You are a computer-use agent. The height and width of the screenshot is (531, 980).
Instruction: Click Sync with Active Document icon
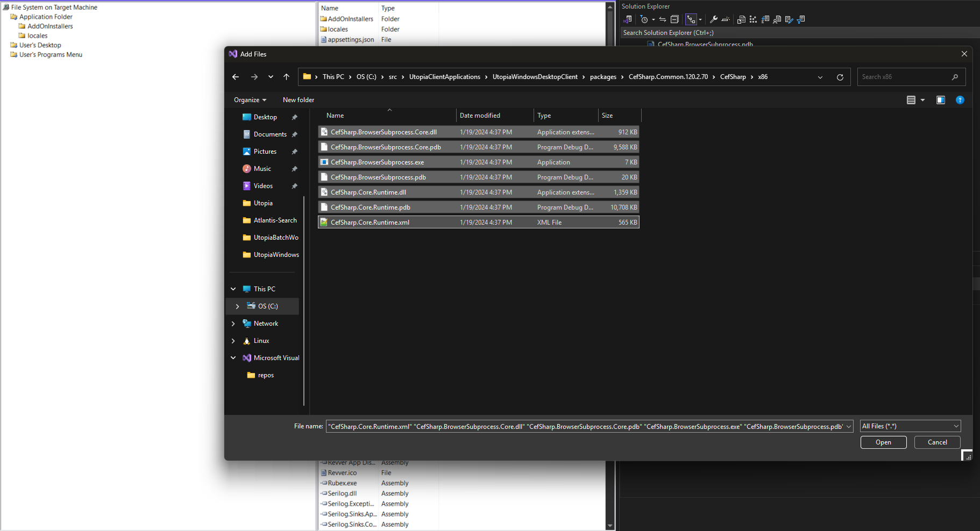[663, 19]
